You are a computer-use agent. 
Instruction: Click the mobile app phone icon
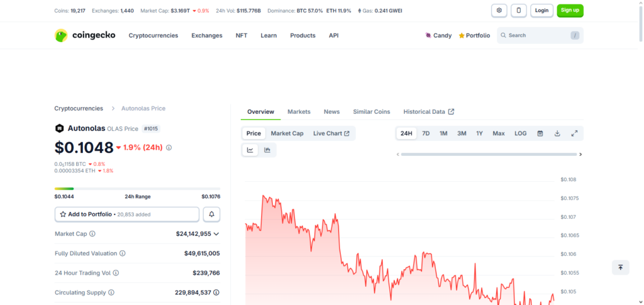[x=519, y=11]
